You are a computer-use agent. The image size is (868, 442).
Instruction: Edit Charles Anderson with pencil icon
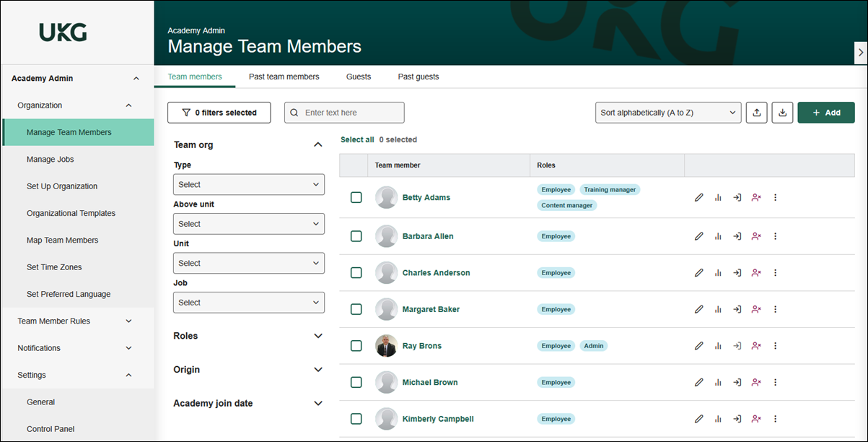(698, 273)
